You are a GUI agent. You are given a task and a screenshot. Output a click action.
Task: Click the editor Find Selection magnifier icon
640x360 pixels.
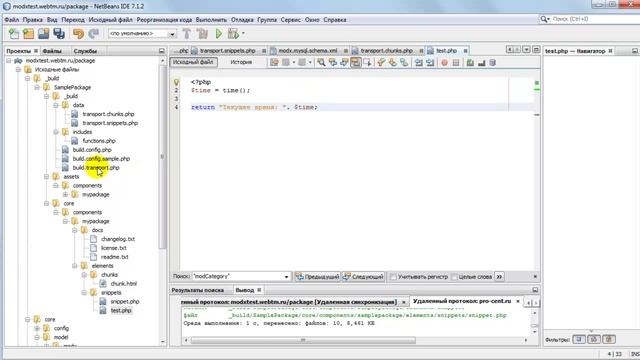[322, 62]
